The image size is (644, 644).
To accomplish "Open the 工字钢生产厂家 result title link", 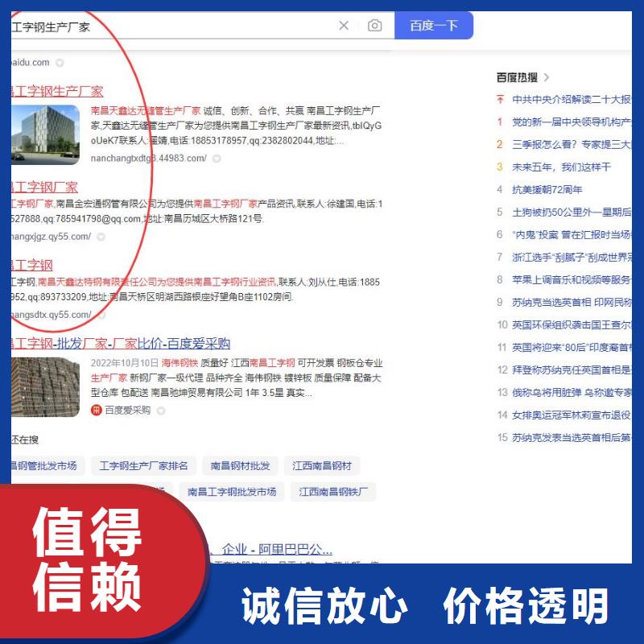I will [x=57, y=91].
